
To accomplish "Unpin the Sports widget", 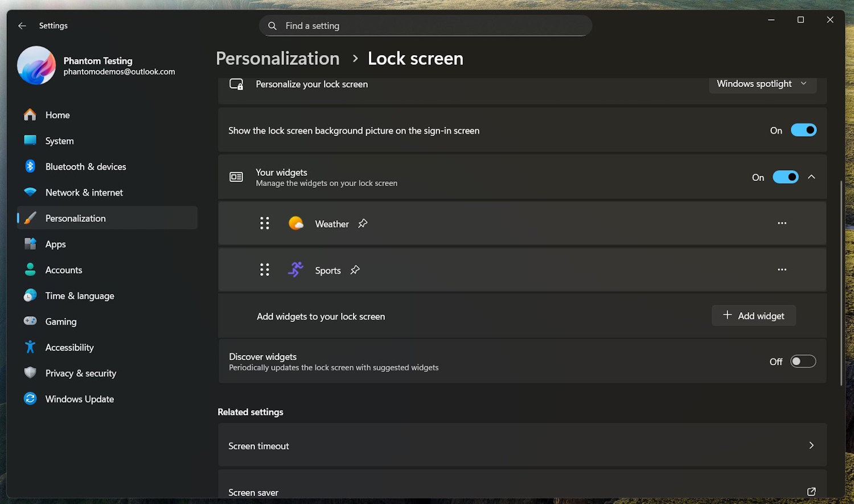I will (x=355, y=270).
